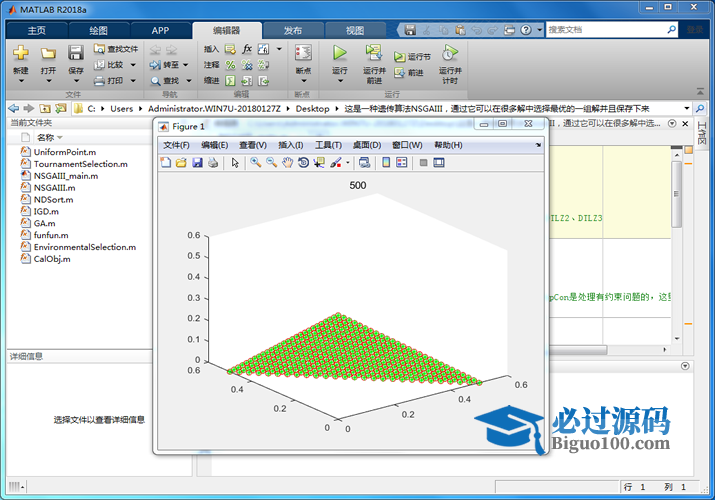This screenshot has width=715, height=500.
Task: Click the Find Files (查找文件) button
Action: 116,48
